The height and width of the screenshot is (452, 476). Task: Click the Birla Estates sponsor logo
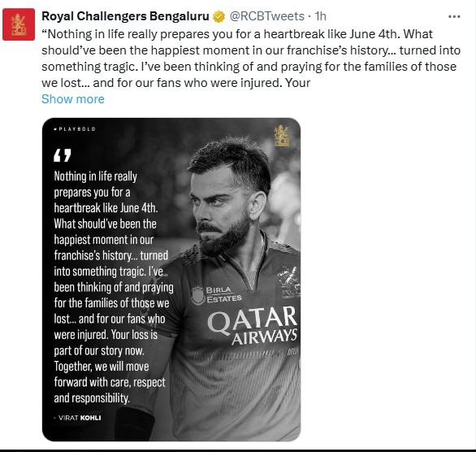(x=216, y=294)
